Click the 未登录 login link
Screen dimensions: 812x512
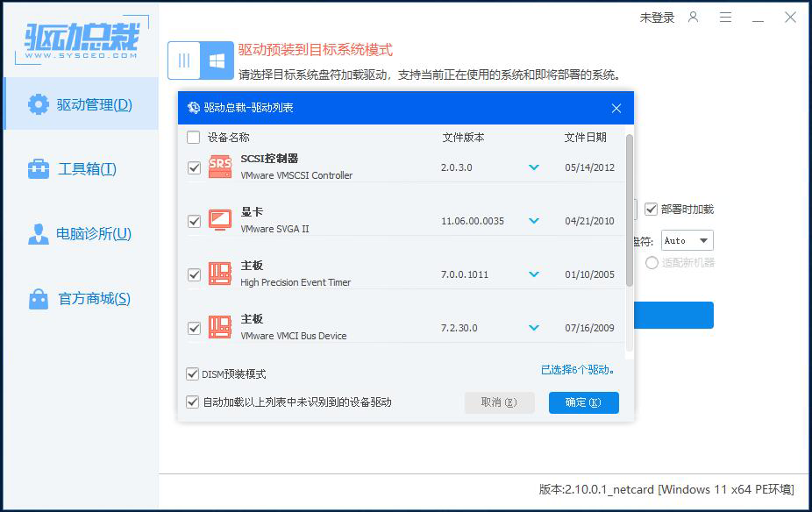[657, 18]
